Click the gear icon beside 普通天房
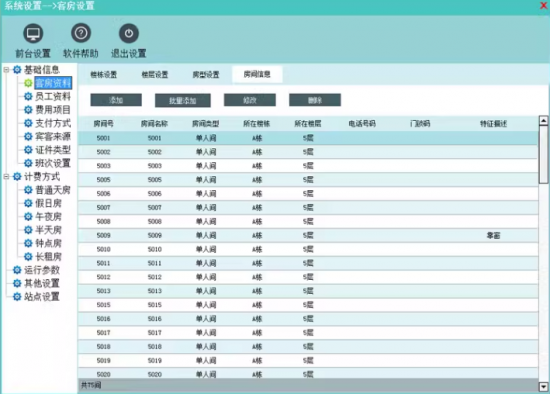 [x=28, y=190]
